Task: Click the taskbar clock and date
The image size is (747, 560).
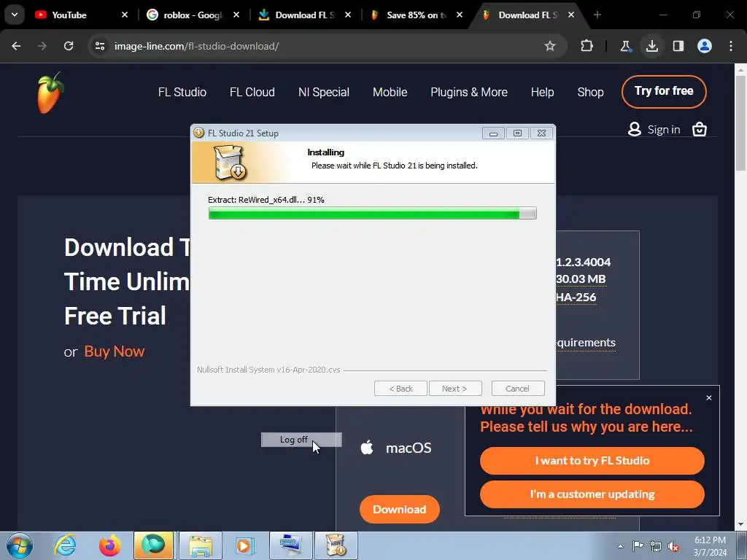Action: click(x=710, y=546)
